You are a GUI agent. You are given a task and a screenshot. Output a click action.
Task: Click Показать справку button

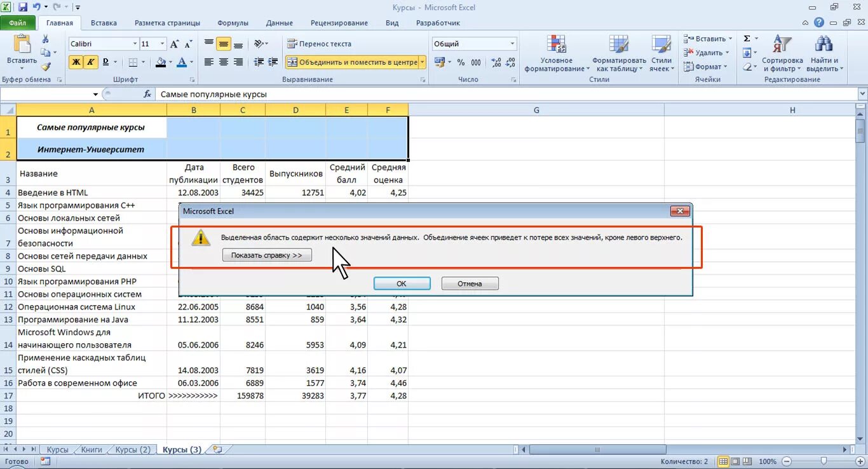tap(267, 255)
